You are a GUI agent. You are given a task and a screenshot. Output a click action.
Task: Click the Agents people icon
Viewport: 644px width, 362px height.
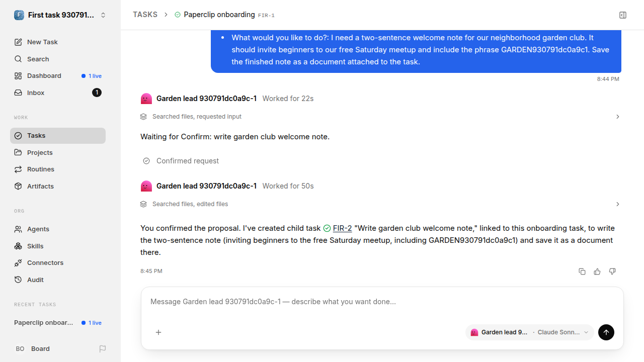[18, 229]
